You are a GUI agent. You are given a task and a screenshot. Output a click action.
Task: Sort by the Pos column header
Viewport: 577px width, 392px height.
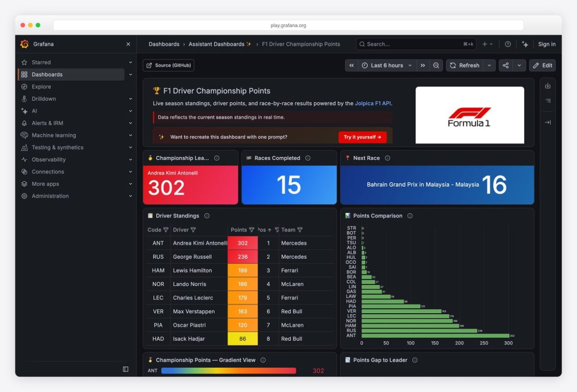click(x=264, y=230)
